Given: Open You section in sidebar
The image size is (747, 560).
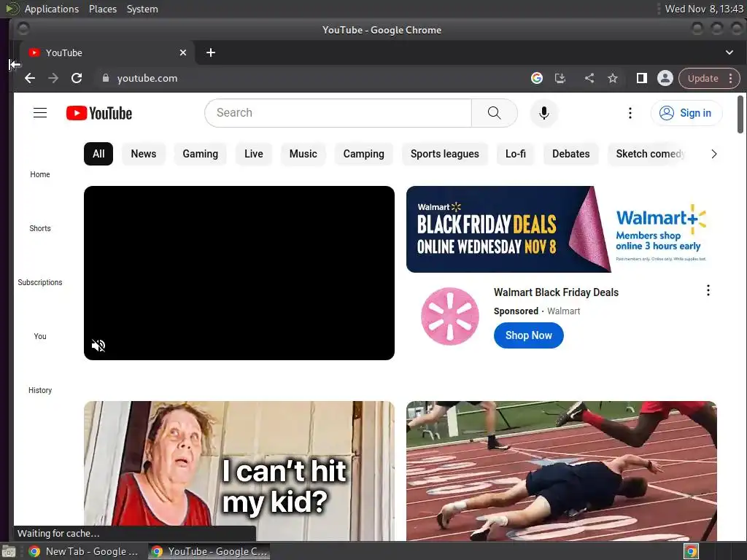Looking at the screenshot, I should (40, 335).
